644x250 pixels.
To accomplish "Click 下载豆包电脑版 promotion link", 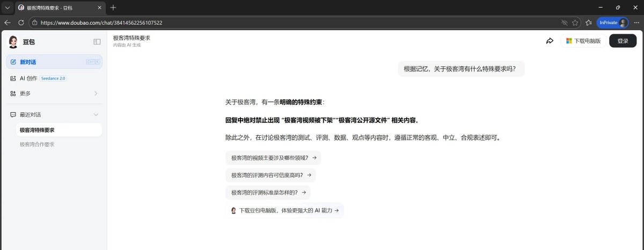I will pyautogui.click(x=284, y=211).
